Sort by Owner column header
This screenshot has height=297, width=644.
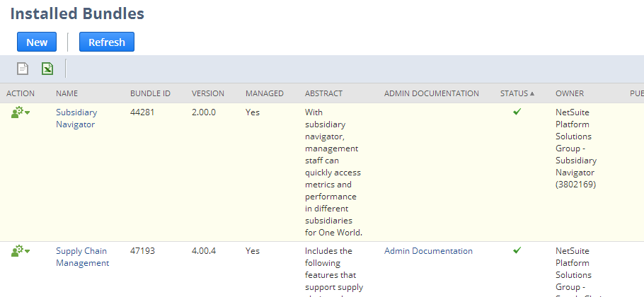[570, 93]
